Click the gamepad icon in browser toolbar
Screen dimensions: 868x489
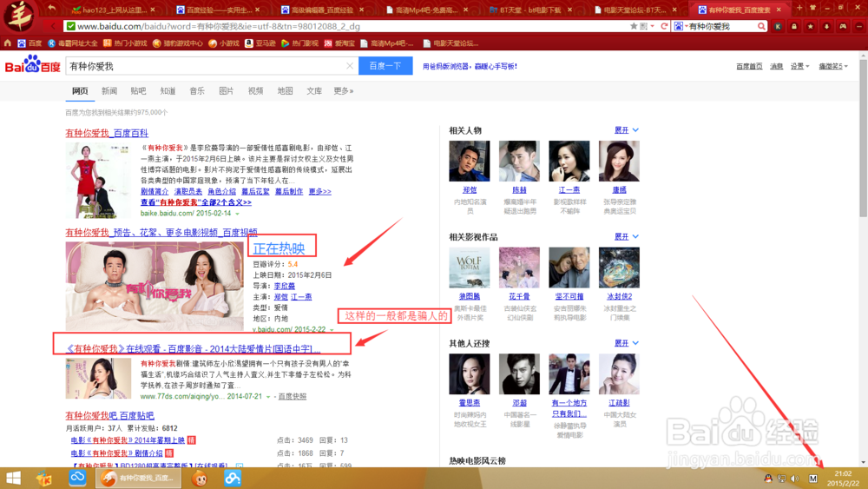click(x=843, y=26)
